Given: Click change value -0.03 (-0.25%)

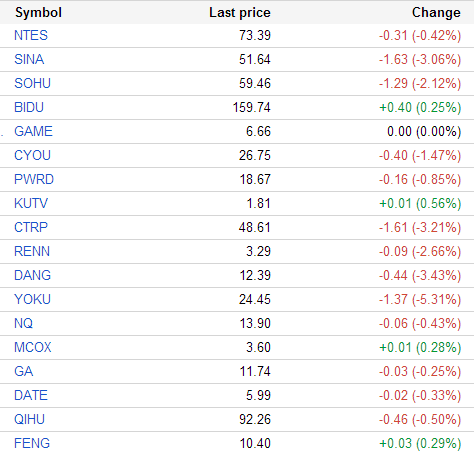Looking at the screenshot, I should [x=420, y=371].
